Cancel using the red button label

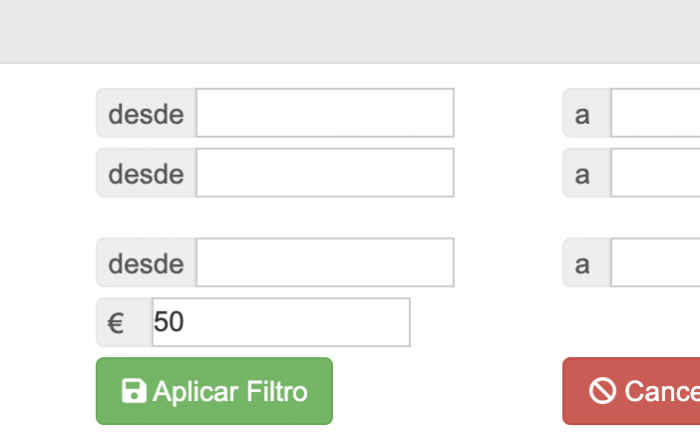coord(662,391)
